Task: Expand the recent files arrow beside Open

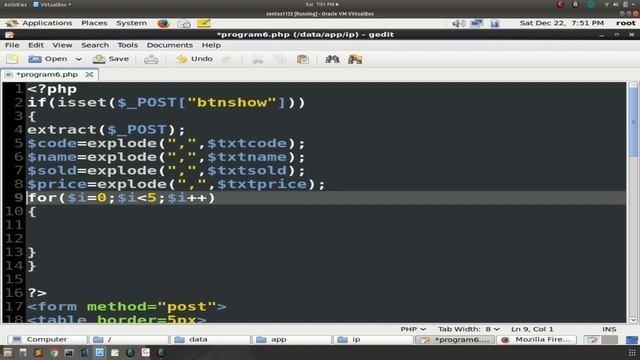Action: [x=78, y=59]
